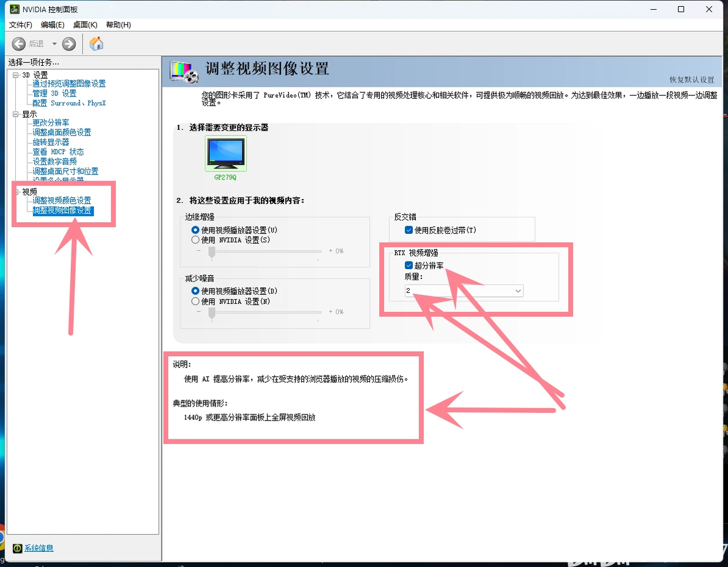Click the 3D 设置 category label

(x=35, y=74)
